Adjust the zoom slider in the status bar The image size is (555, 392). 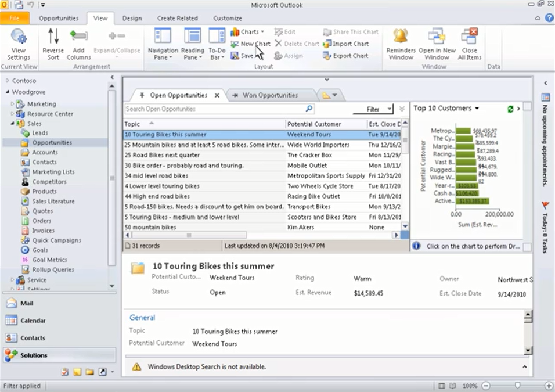point(517,386)
